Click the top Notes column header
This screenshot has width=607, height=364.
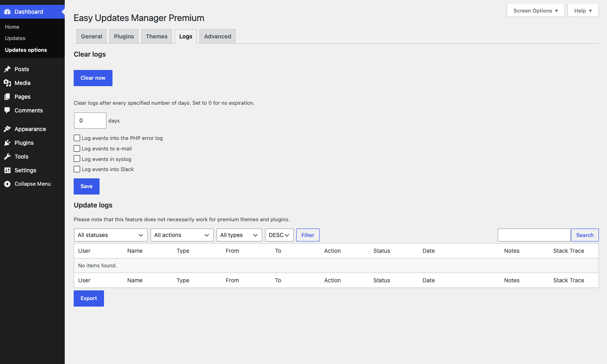[x=512, y=251]
